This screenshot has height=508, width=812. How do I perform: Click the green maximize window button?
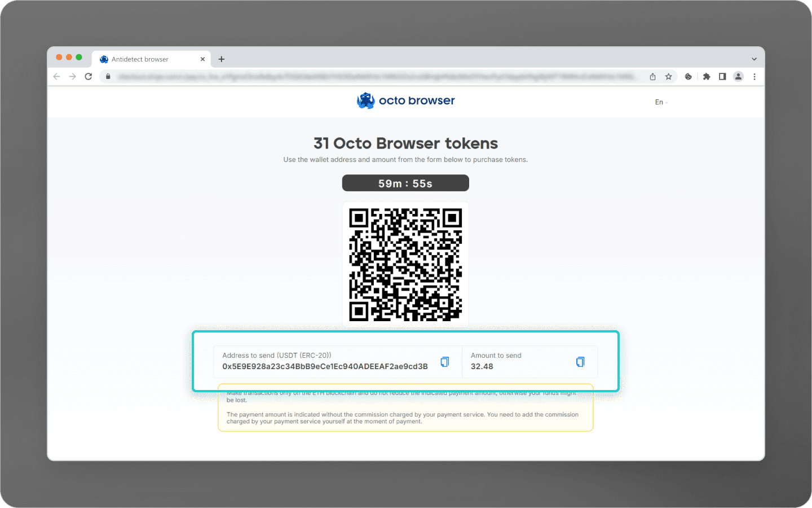[79, 57]
